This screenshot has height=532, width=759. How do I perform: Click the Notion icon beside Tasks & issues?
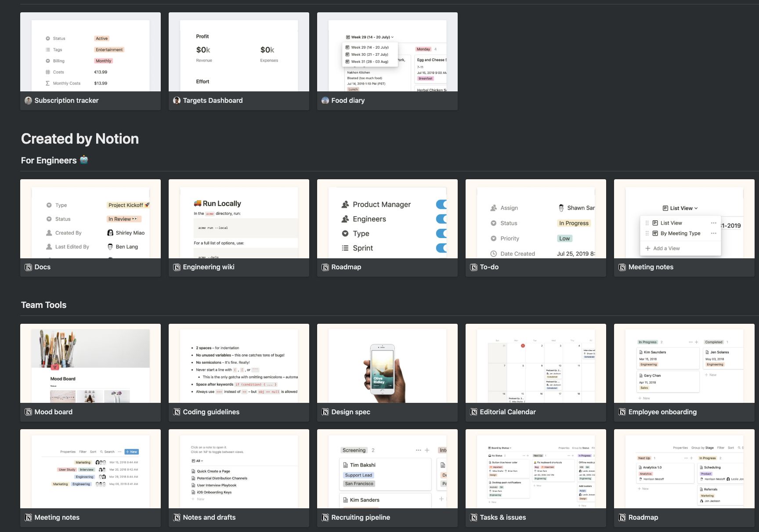(474, 518)
